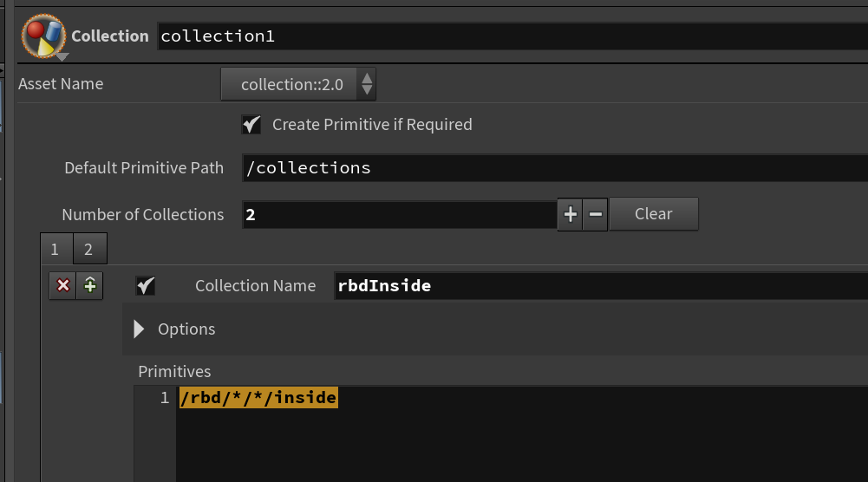Remove collection with the red X icon
Screen dimensions: 868x482
pos(62,285)
